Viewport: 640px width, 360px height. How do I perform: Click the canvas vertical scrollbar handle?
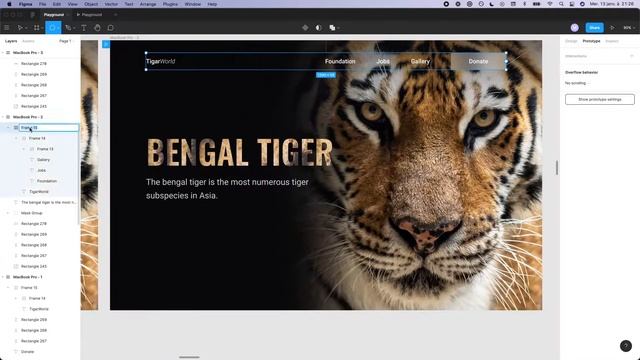point(557,168)
